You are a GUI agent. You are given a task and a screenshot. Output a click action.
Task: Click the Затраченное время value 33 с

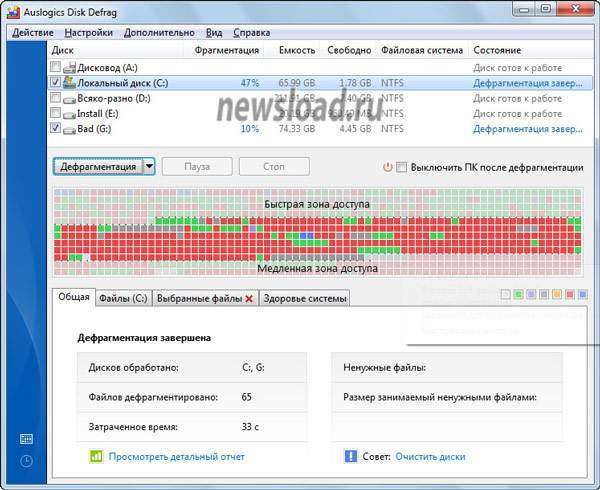click(250, 427)
